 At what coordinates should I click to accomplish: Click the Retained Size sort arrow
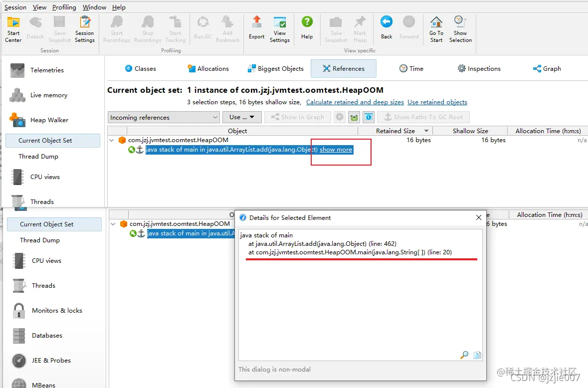tap(426, 131)
